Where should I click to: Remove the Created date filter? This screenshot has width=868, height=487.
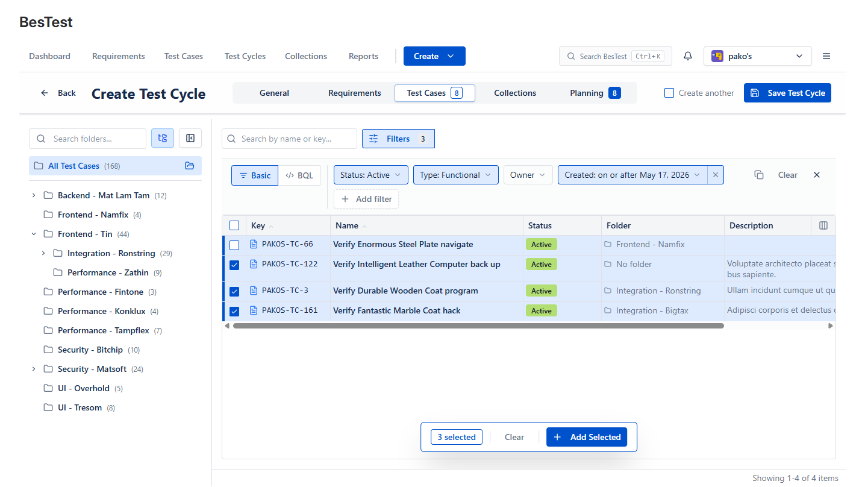(x=716, y=175)
